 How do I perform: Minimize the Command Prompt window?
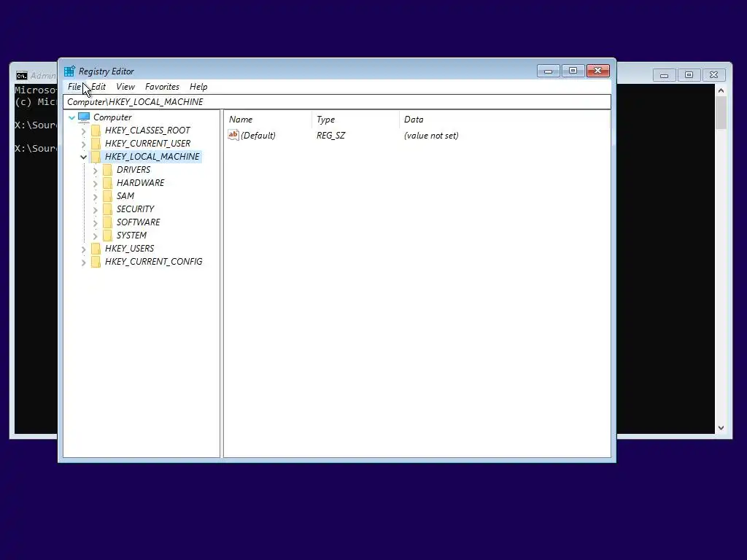click(664, 75)
